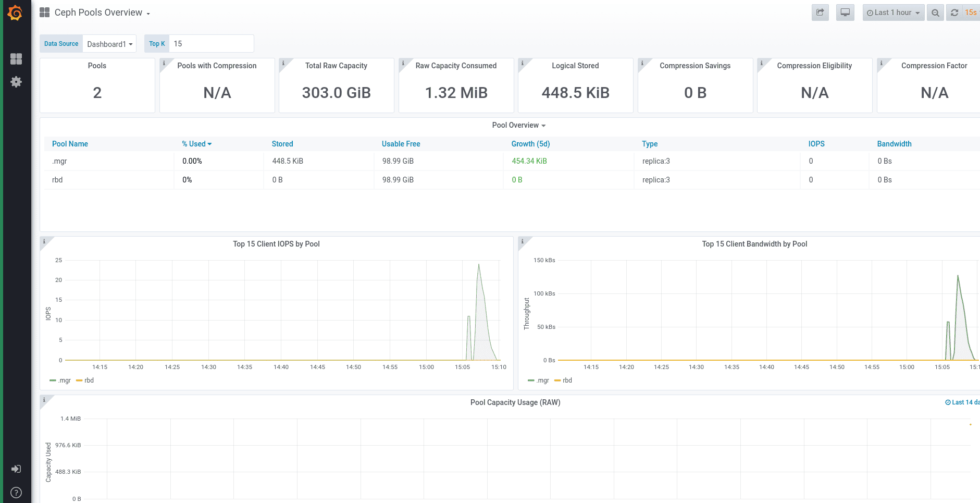Open the Dashboard1 data source dropdown
The height and width of the screenshot is (503, 980).
[x=109, y=44]
